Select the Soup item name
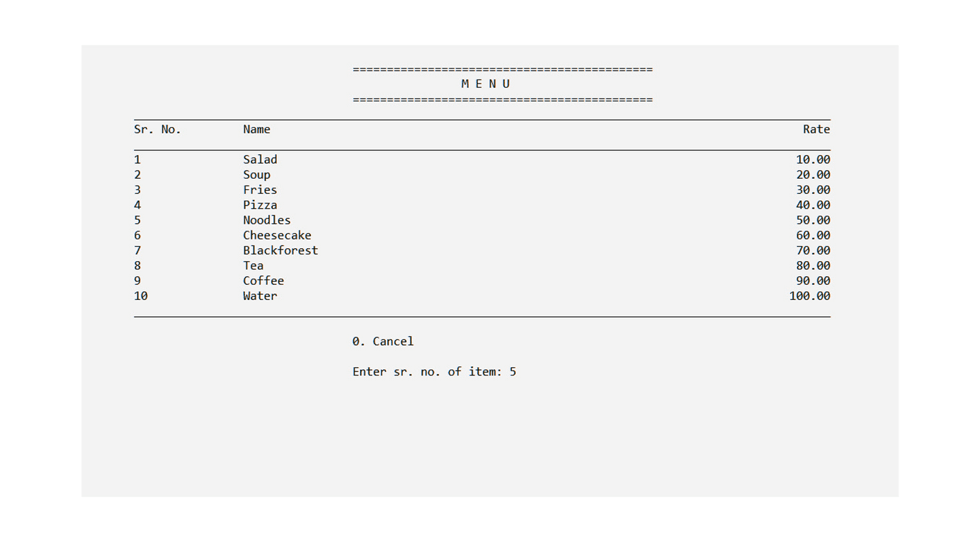980x542 pixels. click(257, 175)
